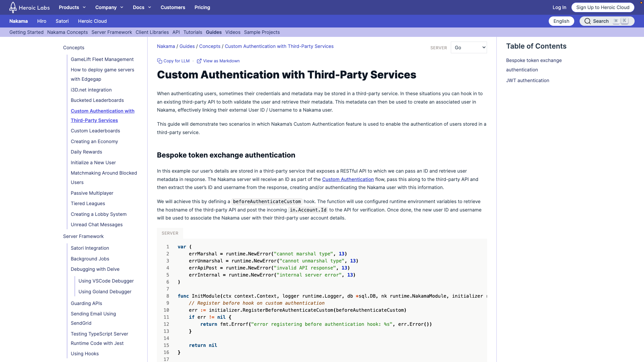Open the Videos section
This screenshot has width=644, height=362.
(x=233, y=32)
